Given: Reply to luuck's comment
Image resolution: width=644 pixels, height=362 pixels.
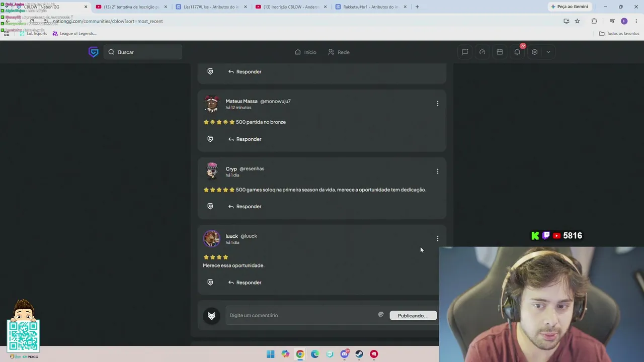Looking at the screenshot, I should click(245, 283).
